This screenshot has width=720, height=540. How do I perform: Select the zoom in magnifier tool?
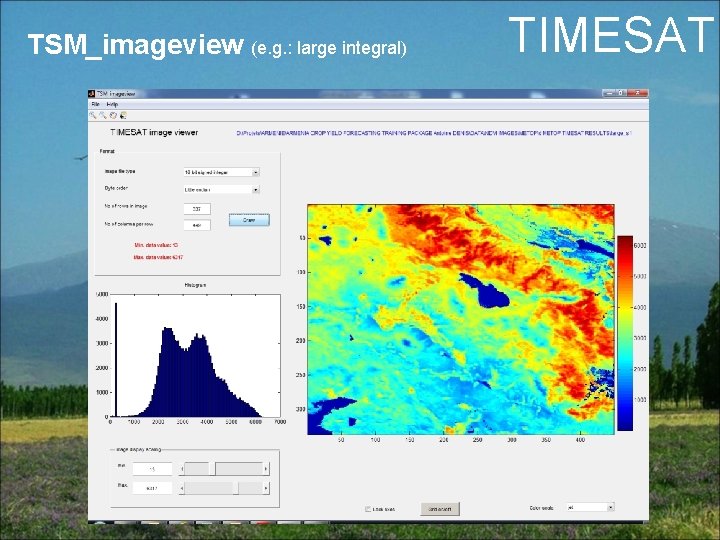click(93, 116)
